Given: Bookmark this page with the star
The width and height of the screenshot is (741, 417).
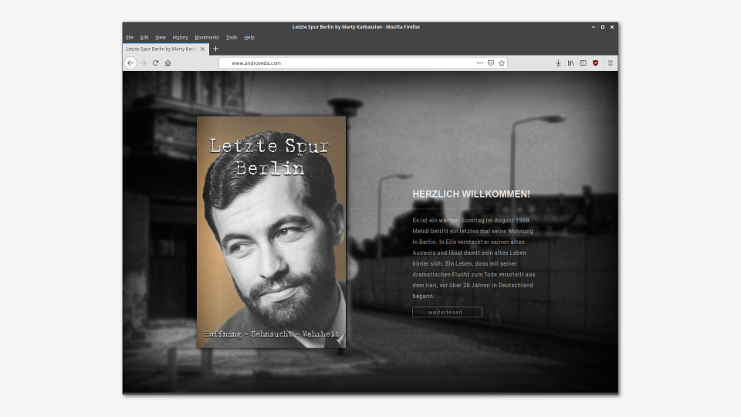Looking at the screenshot, I should click(x=502, y=63).
